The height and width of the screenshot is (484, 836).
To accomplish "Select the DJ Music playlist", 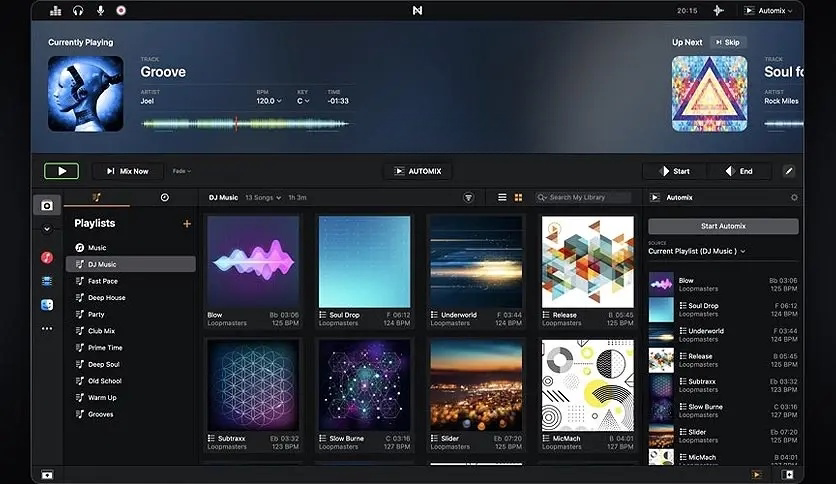I will click(131, 264).
